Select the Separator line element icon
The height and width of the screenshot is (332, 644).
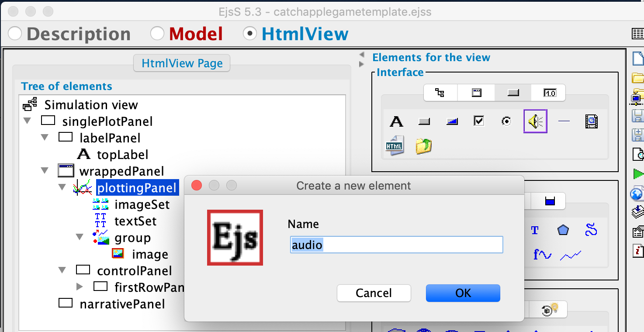coord(564,121)
